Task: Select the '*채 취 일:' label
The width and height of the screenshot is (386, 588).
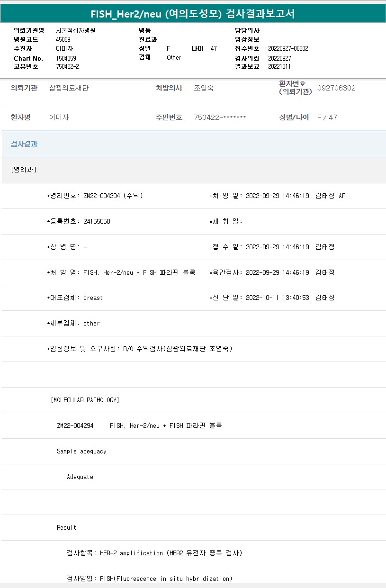Action: pos(226,221)
